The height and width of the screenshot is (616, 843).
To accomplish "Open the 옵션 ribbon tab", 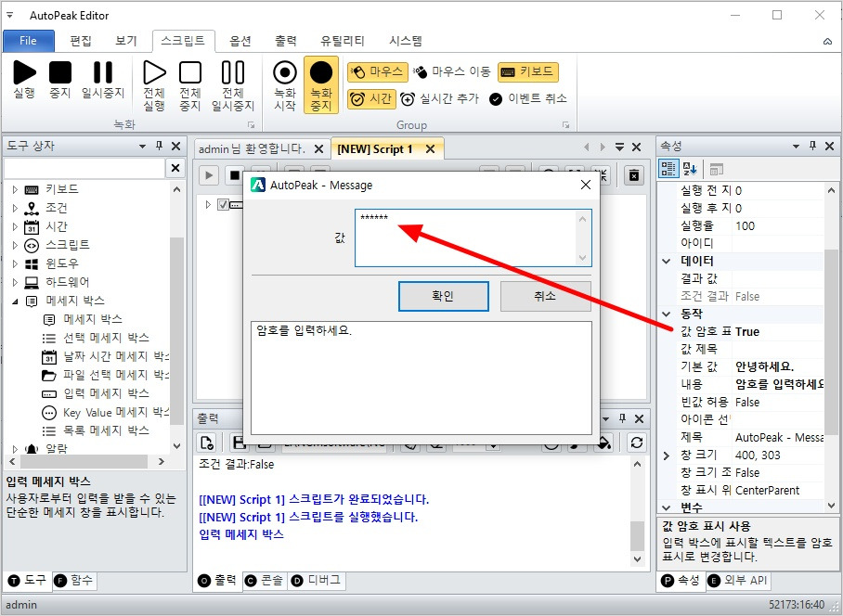I will pyautogui.click(x=240, y=41).
